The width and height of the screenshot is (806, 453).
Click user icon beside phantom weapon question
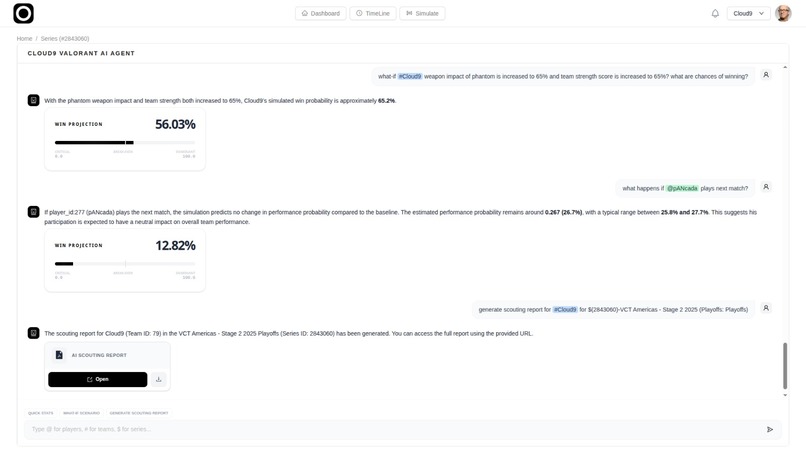pyautogui.click(x=766, y=75)
